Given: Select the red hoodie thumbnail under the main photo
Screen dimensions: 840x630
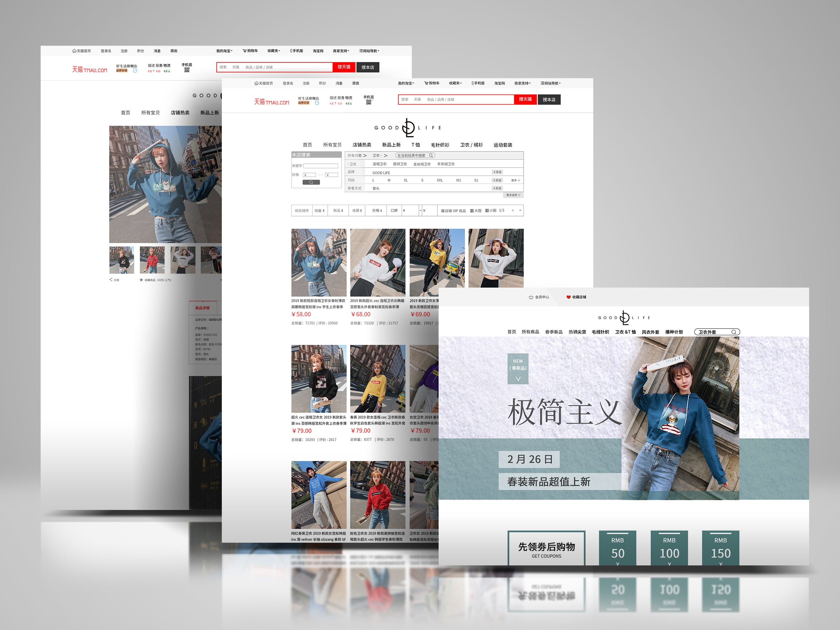Looking at the screenshot, I should coord(152,260).
